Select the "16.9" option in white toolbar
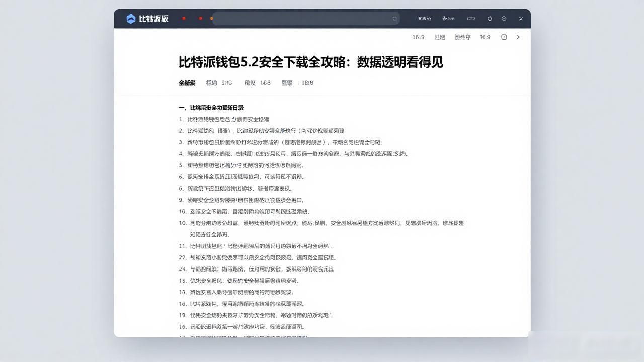This screenshot has height=362, width=644. tap(485, 37)
